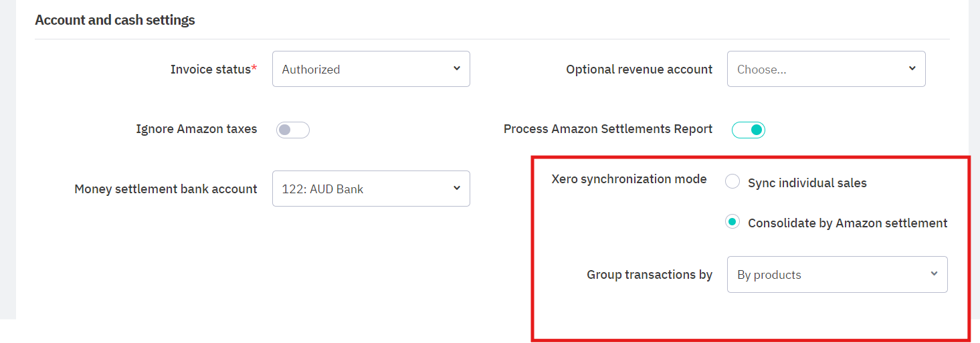Click the 'Account and cash settings' heading
The height and width of the screenshot is (343, 980).
point(114,20)
